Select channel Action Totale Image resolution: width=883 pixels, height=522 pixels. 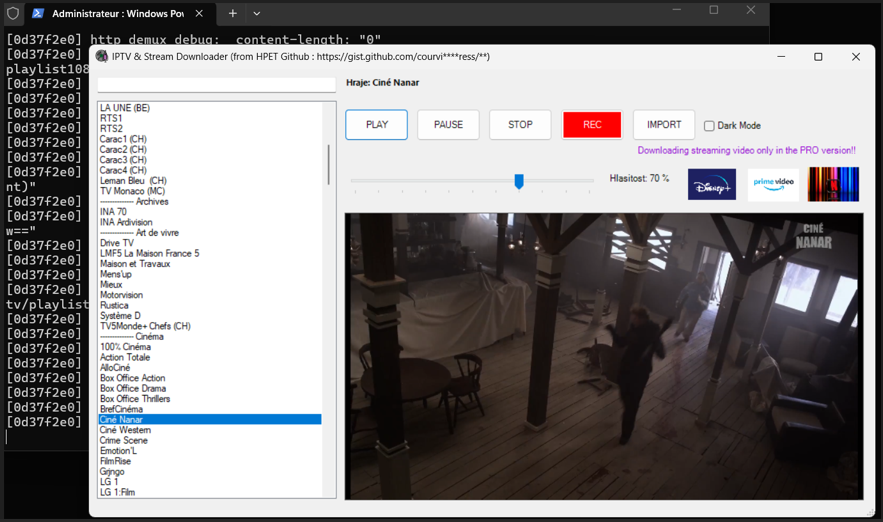click(211, 358)
